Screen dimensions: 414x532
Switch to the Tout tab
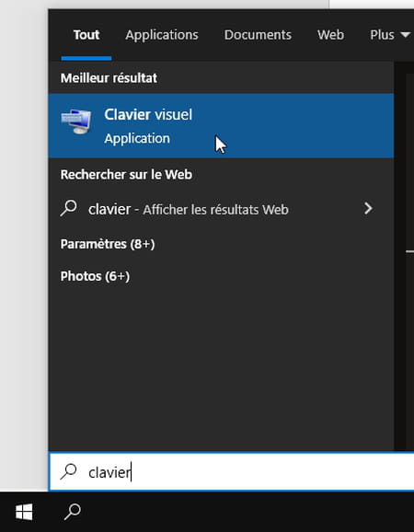click(86, 35)
